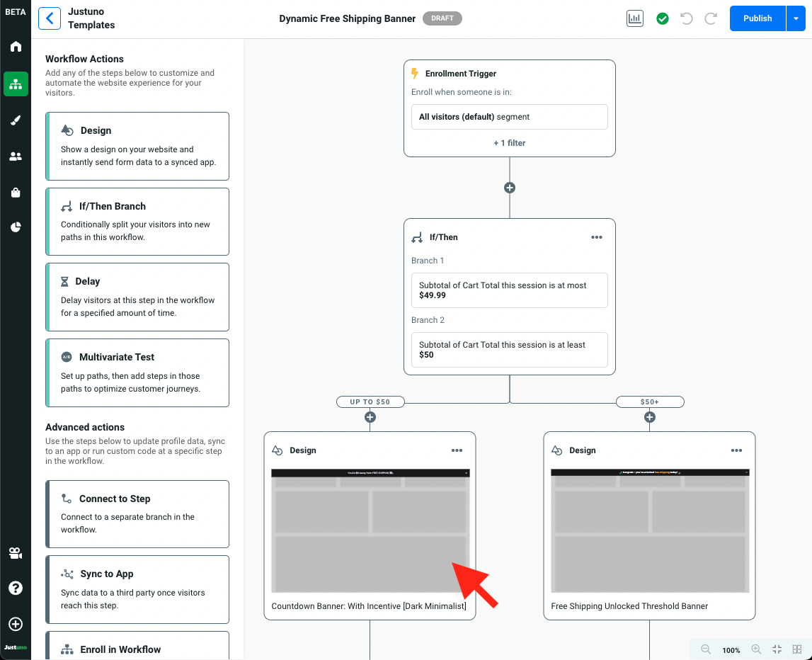This screenshot has height=660, width=812.
Task: Go back using the left chevron button
Action: point(50,19)
